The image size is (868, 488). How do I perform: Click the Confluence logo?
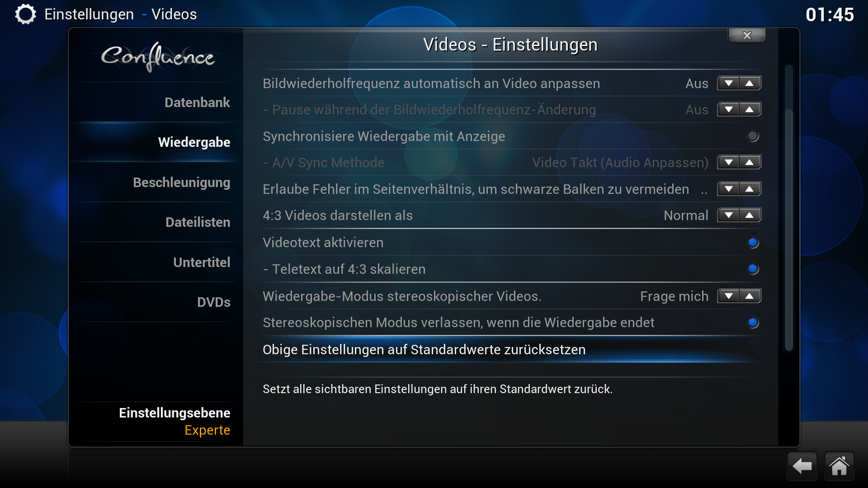[x=157, y=57]
